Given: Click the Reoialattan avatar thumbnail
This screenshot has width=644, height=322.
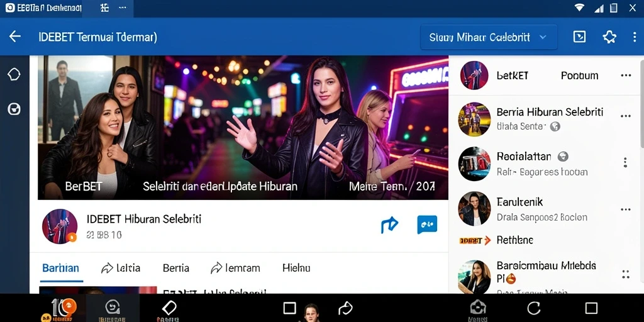Looking at the screenshot, I should tap(474, 164).
